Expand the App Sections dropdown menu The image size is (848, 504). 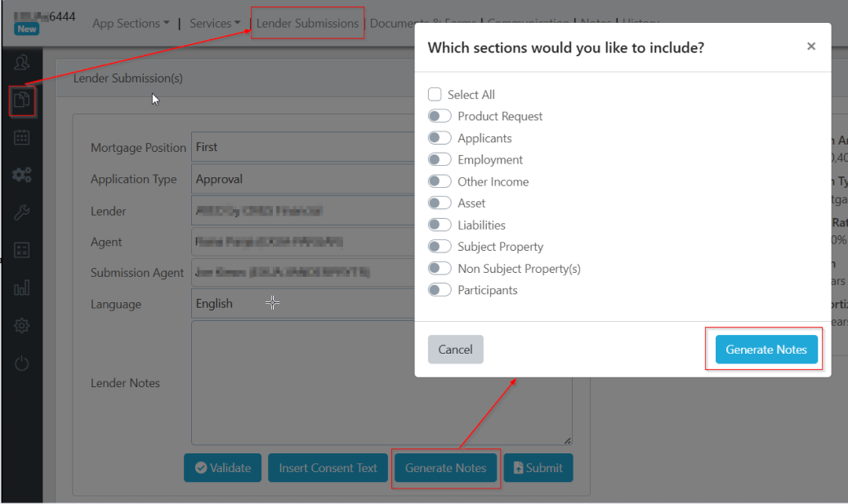tap(131, 24)
